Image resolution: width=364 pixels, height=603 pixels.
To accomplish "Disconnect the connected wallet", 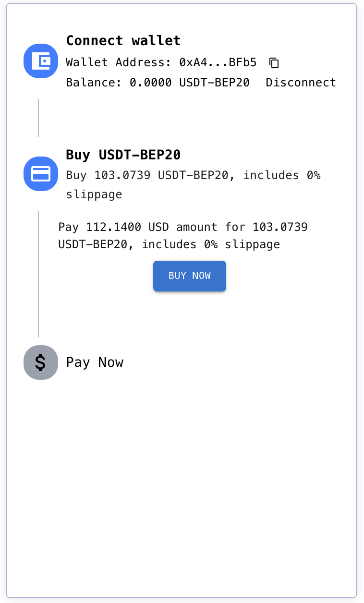I will (301, 83).
